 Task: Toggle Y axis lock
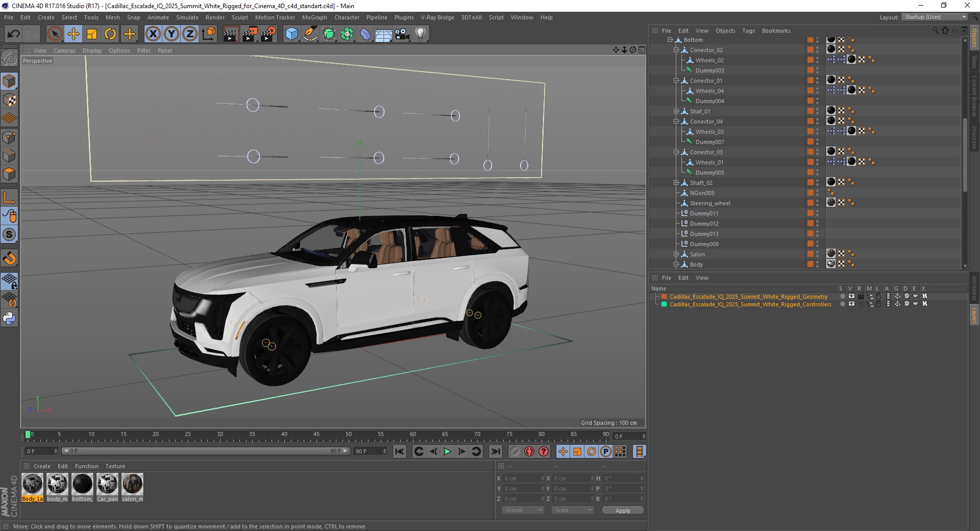click(x=171, y=34)
